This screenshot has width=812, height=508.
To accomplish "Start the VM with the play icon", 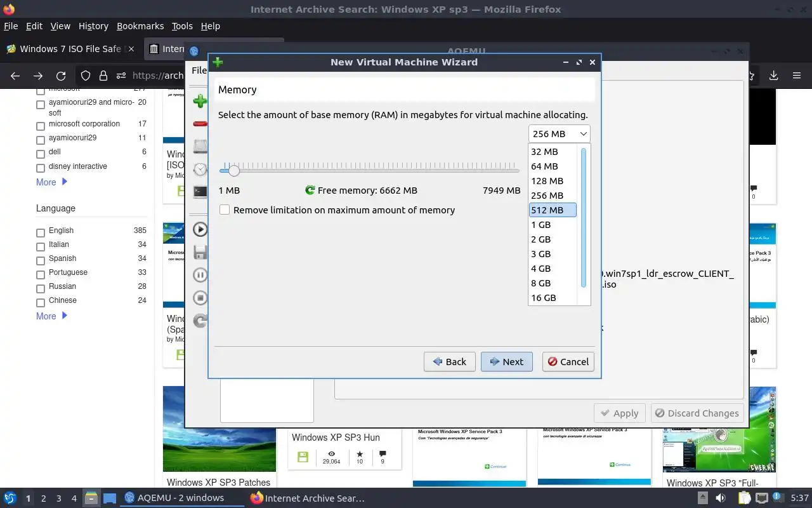I will [x=200, y=229].
